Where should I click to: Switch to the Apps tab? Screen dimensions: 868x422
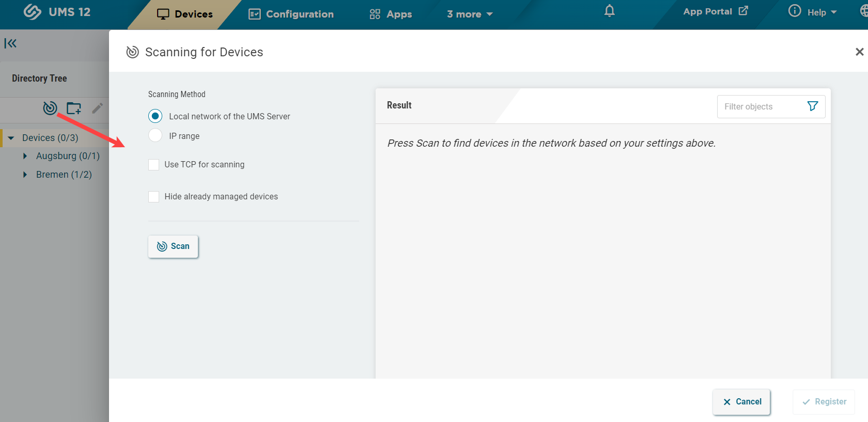click(391, 14)
